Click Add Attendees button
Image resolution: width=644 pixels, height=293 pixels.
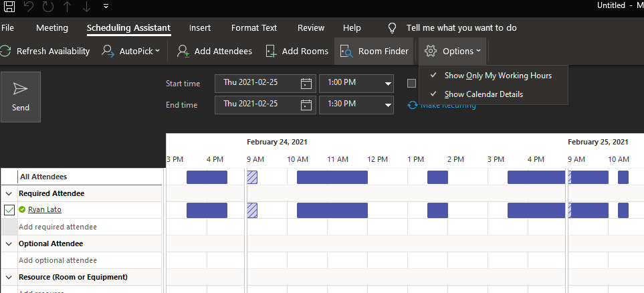[x=215, y=52]
